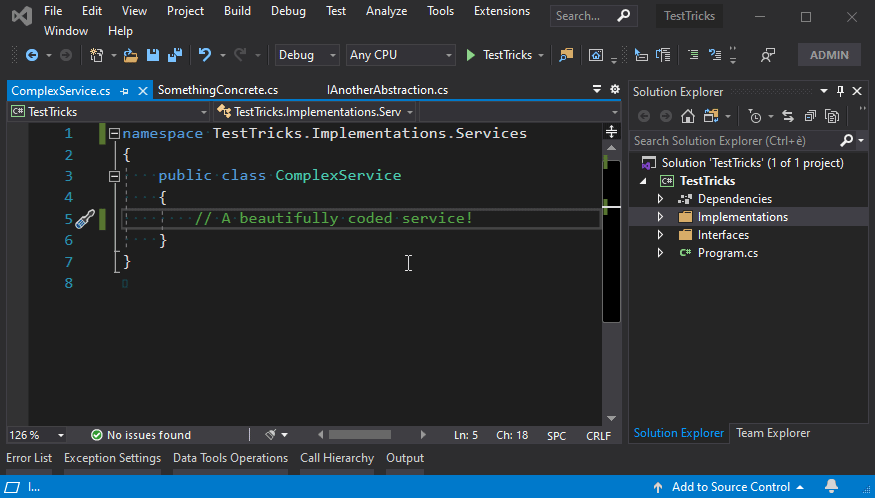Click the horizontal scrollbar thumb in the editor
The width and height of the screenshot is (875, 498).
[x=360, y=434]
